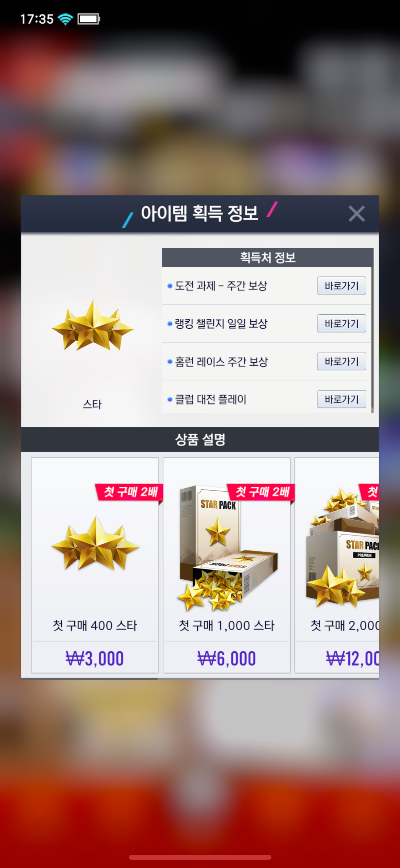Select 바로가기 for 클럽 대전 플레이
The width and height of the screenshot is (400, 868).
click(341, 399)
